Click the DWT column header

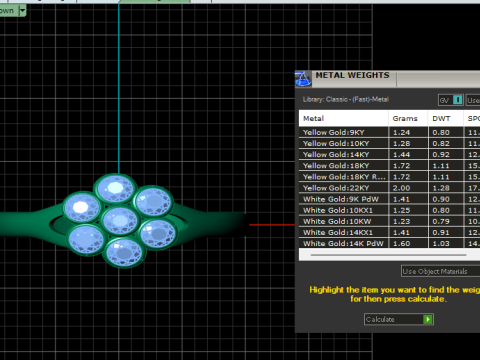[446, 118]
